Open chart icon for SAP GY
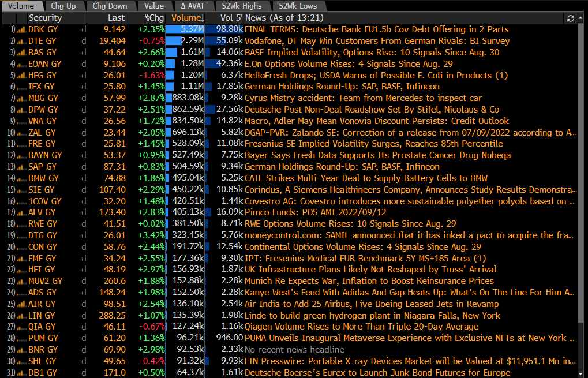 pyautogui.click(x=21, y=167)
